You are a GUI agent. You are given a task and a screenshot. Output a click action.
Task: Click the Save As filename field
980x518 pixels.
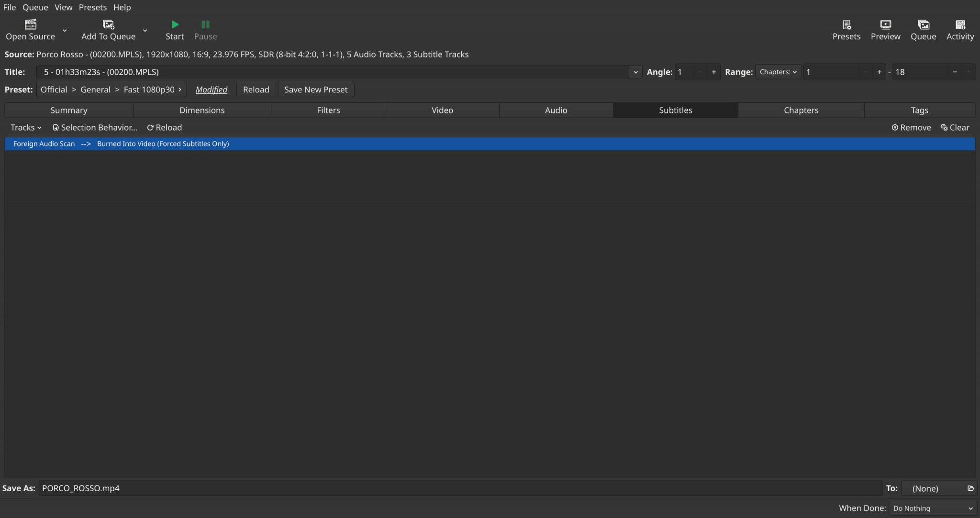[459, 488]
